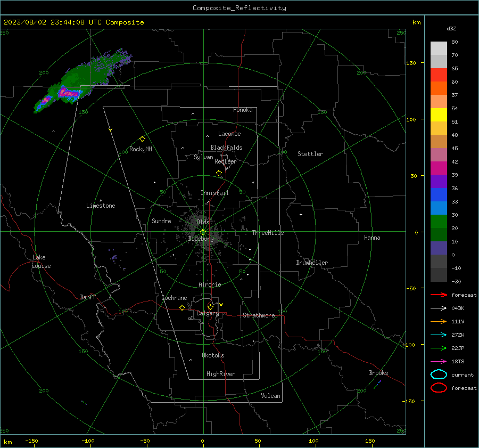Image resolution: width=479 pixels, height=448 pixels.
Task: Click the Innisfail label
Action: pyautogui.click(x=214, y=193)
